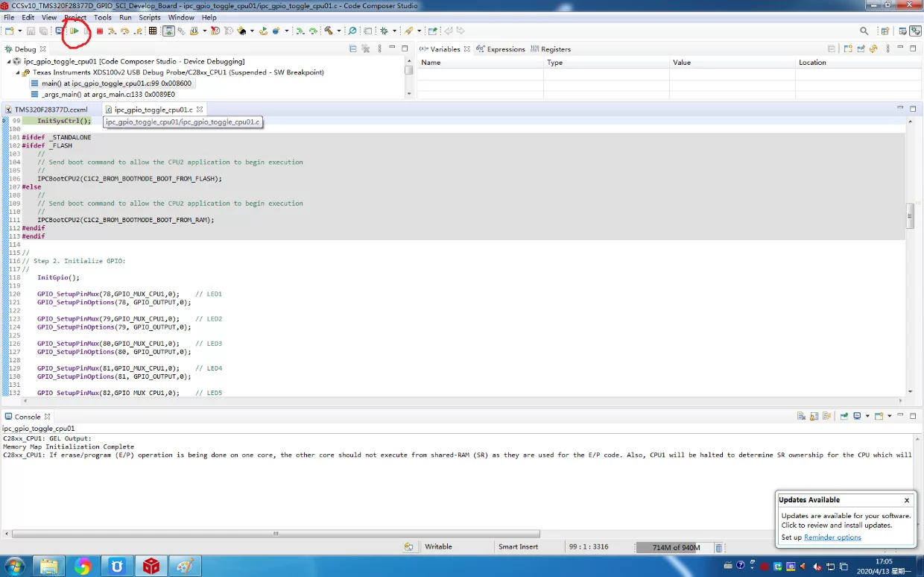Screen dimensions: 924x577
Task: Open the Debug view three-dot menu
Action: tap(379, 48)
